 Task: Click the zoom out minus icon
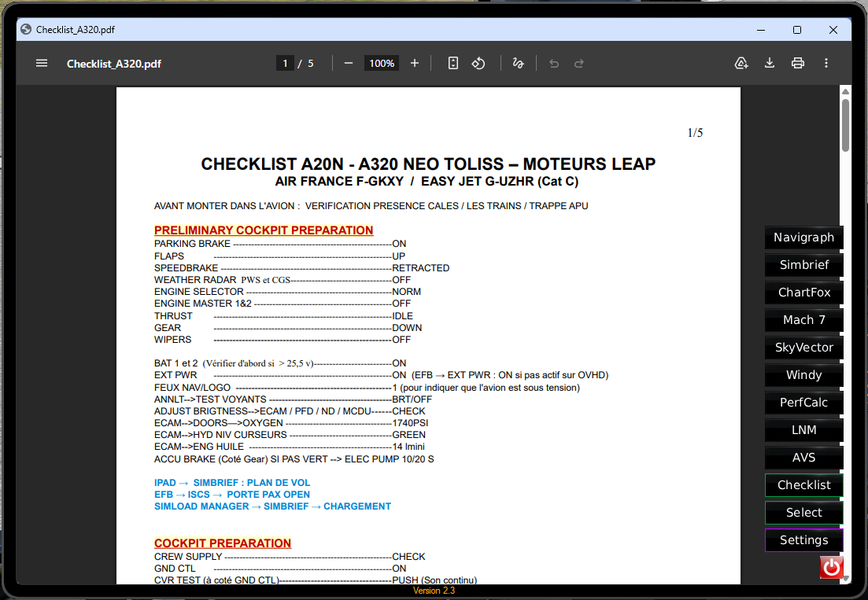(x=348, y=63)
